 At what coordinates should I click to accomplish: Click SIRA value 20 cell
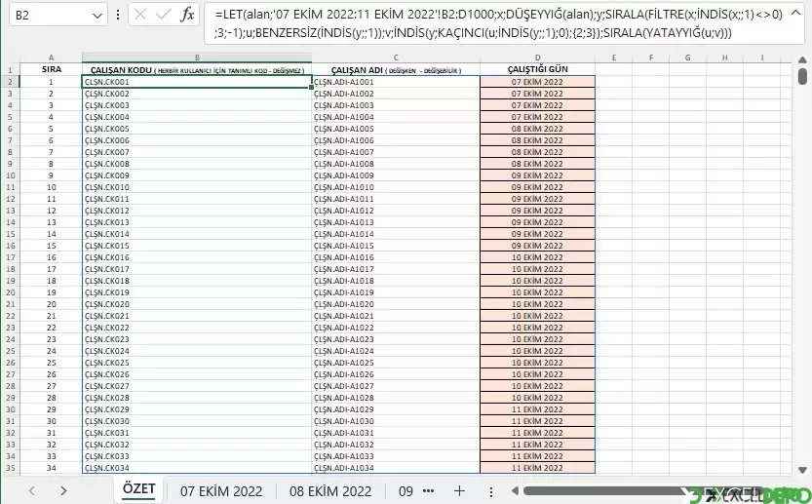[51, 304]
